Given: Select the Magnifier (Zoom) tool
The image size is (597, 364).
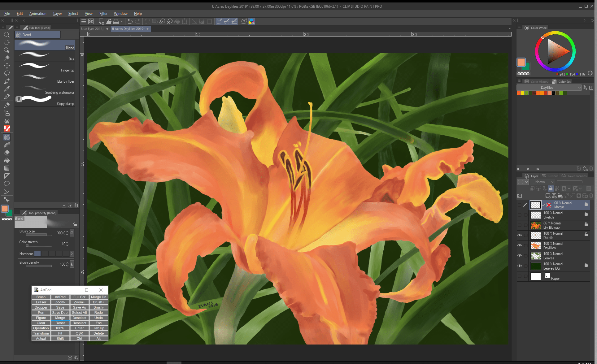Looking at the screenshot, I should (x=7, y=35).
